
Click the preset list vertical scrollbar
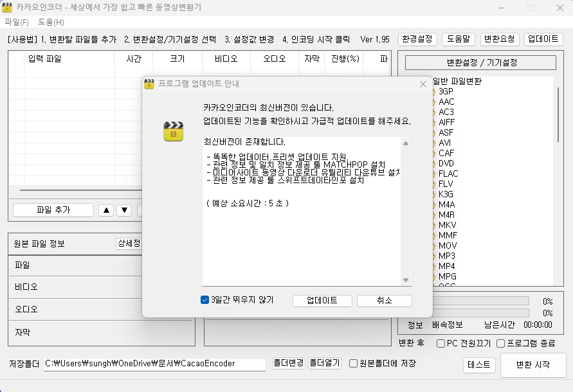(558, 114)
